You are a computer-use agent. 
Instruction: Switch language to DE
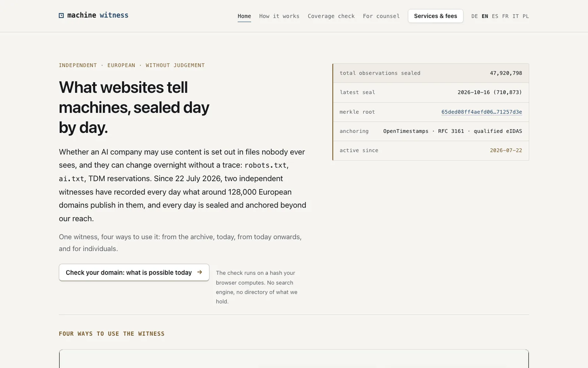click(474, 16)
